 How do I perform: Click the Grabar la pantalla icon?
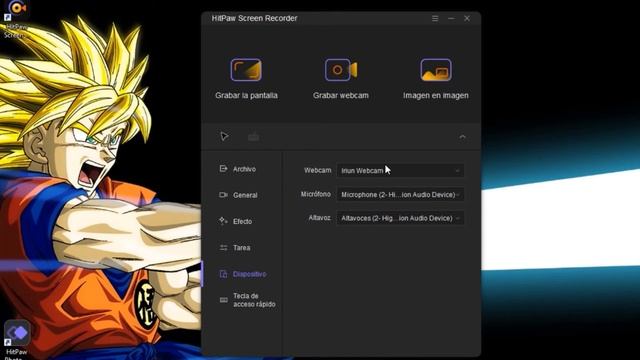[x=246, y=70]
